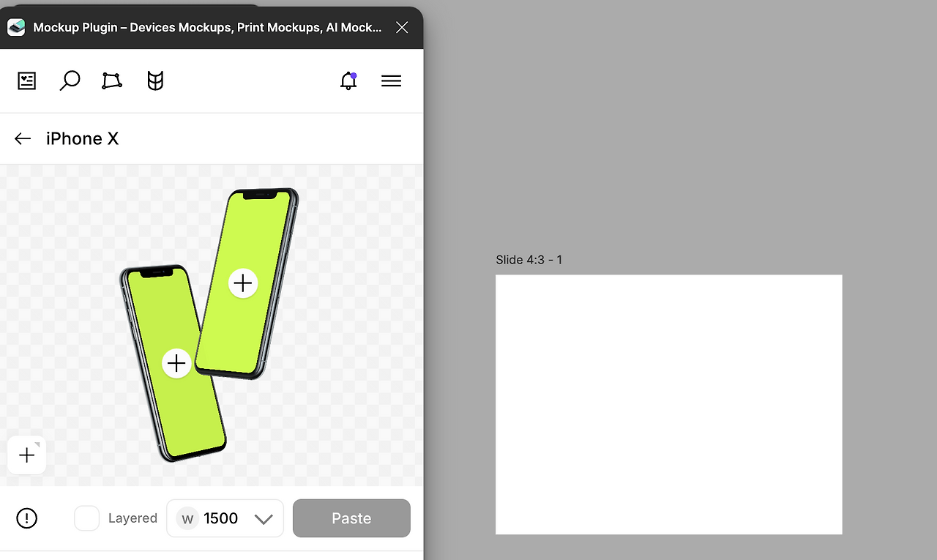Open the hamburger menu in plugin
Screen dimensions: 937x560
(x=392, y=81)
